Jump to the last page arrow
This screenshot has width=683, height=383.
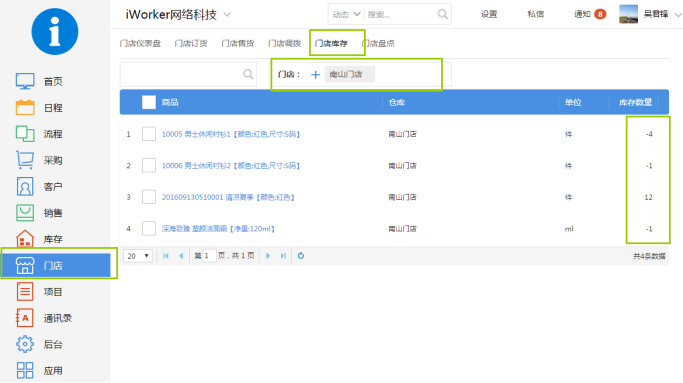pyautogui.click(x=283, y=256)
